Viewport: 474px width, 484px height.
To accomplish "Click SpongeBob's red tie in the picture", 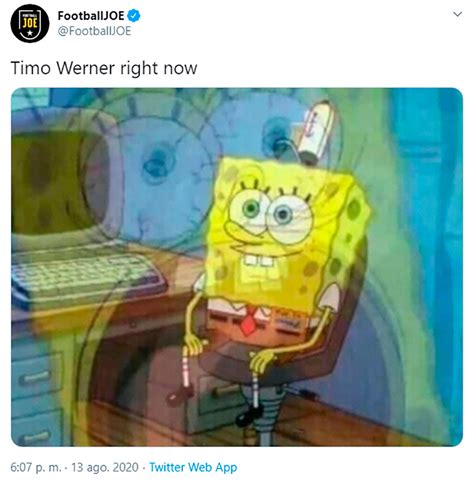I will coord(249,322).
